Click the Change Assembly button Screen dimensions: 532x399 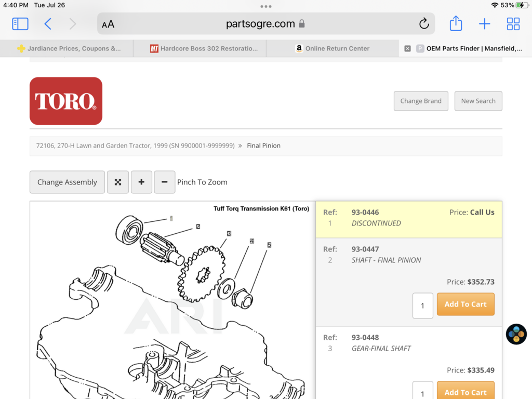click(67, 182)
